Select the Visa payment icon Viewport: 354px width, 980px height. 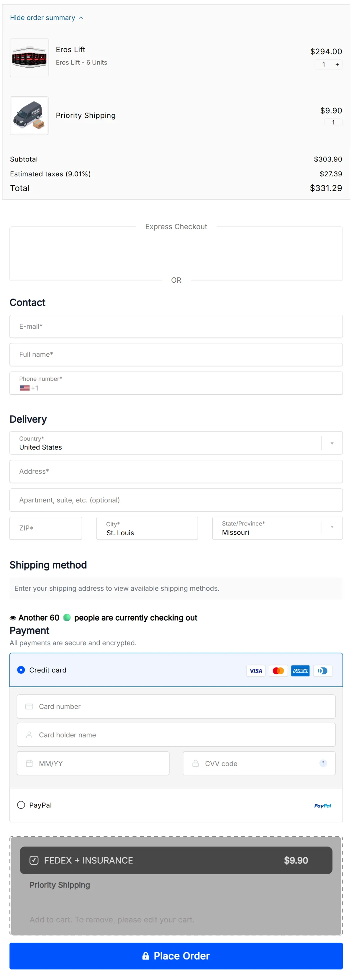[x=255, y=671]
